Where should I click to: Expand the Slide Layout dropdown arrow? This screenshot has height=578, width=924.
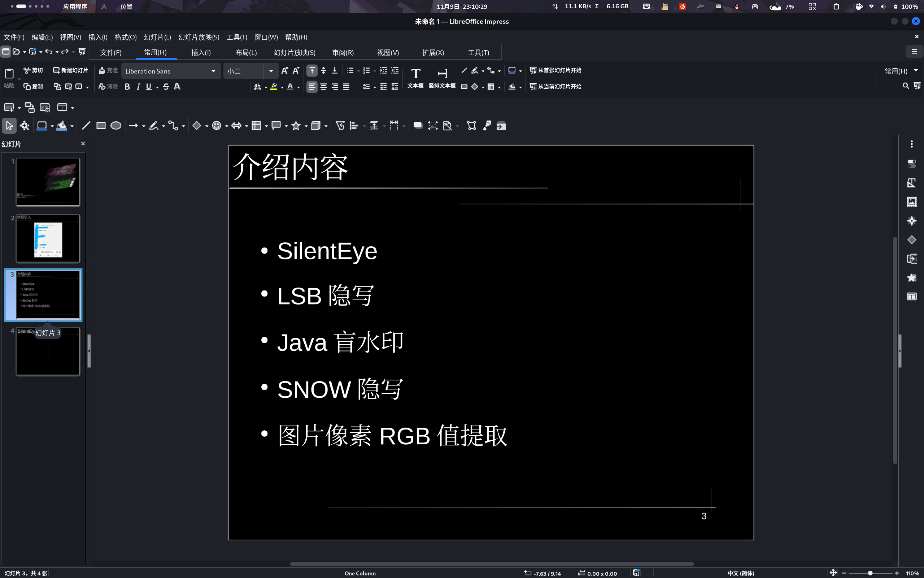click(73, 108)
